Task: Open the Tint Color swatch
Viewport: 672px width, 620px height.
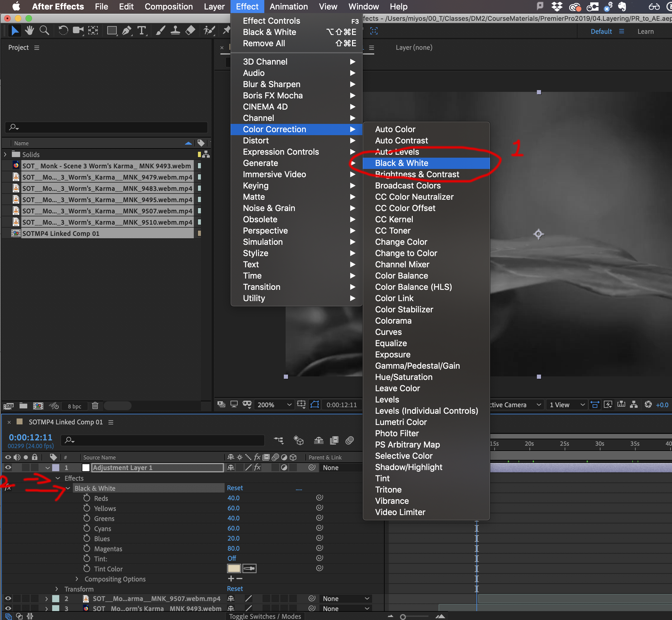Action: (234, 568)
